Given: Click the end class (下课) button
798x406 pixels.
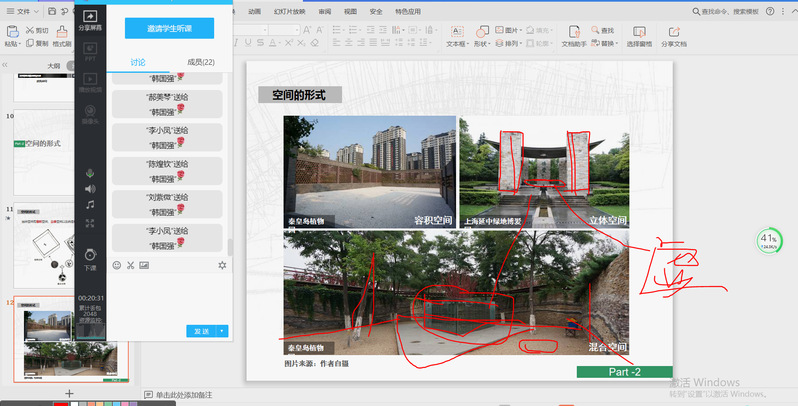Looking at the screenshot, I should pos(90,257).
